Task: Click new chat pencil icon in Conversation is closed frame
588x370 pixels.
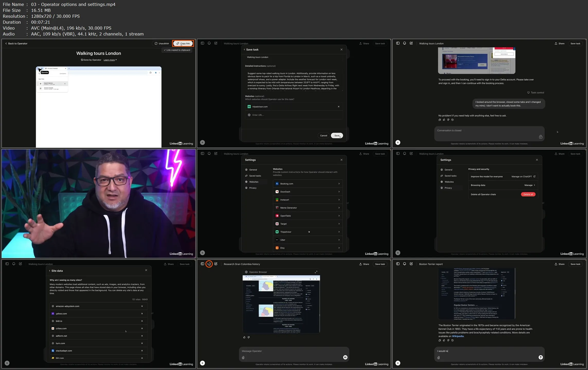Action: 411,43
